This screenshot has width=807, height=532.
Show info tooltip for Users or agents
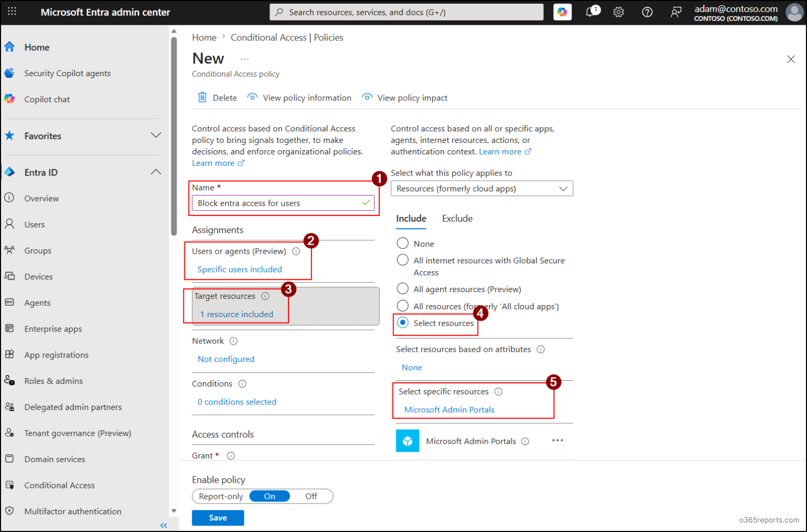[296, 251]
